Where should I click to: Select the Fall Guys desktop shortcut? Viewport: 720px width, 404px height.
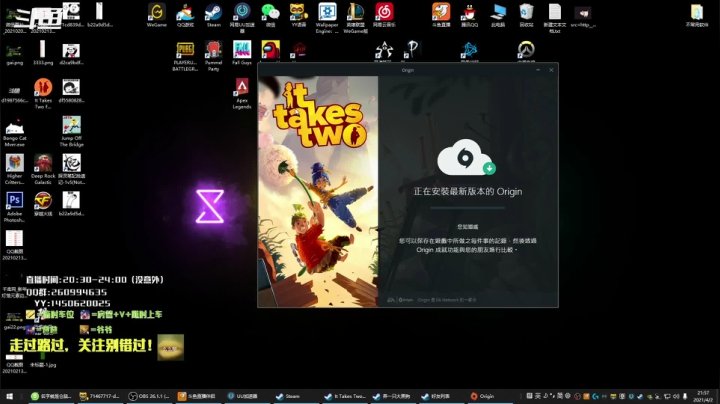pyautogui.click(x=242, y=53)
